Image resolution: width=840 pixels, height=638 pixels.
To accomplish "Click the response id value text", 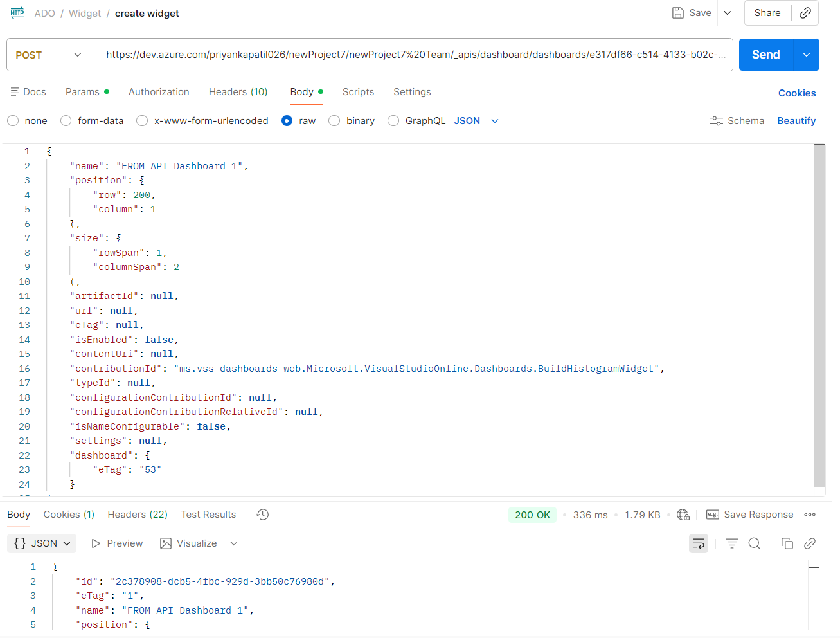I will (x=220, y=581).
